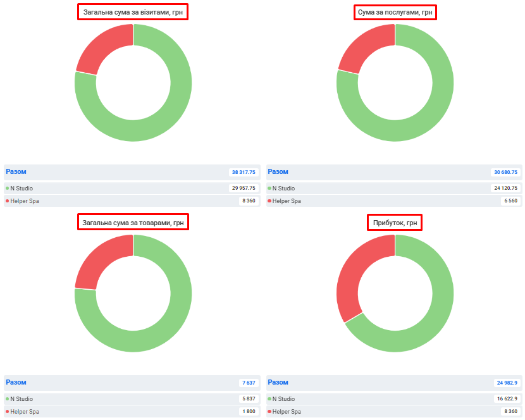Screen dimensions: 525x420
Task: Open 'Разом' link under the visits chart
Action: (x=16, y=171)
